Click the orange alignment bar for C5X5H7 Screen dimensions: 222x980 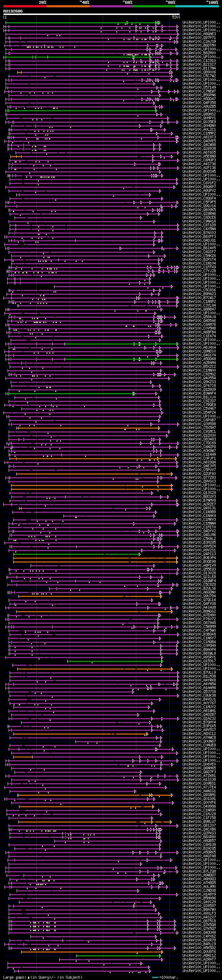pyautogui.click(x=88, y=428)
